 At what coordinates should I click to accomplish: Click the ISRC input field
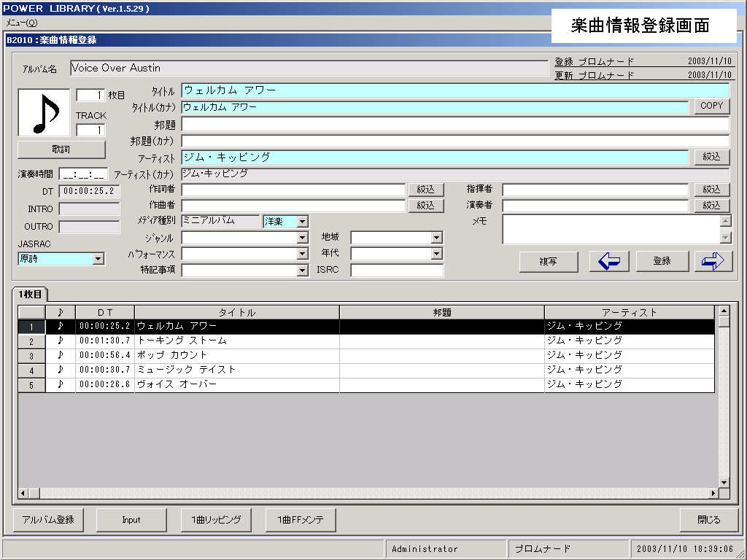(397, 270)
